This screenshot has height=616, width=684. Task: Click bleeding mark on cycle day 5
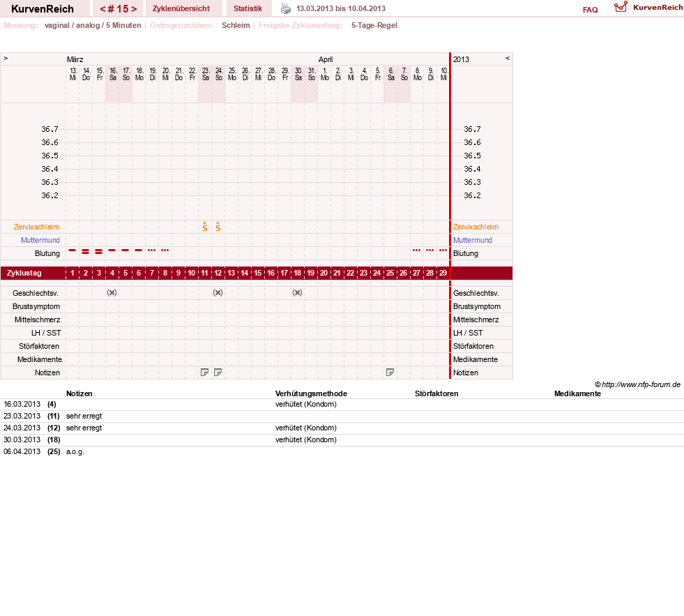click(126, 250)
